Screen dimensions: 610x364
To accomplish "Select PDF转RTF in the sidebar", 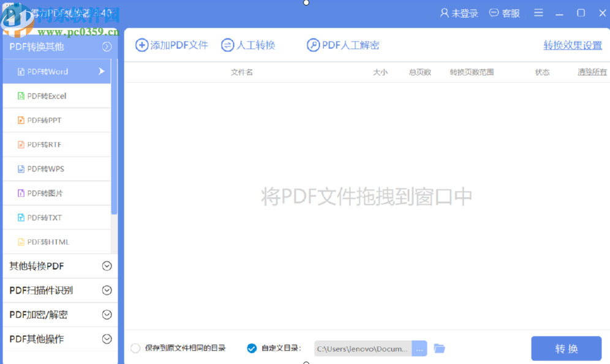I will click(x=57, y=144).
